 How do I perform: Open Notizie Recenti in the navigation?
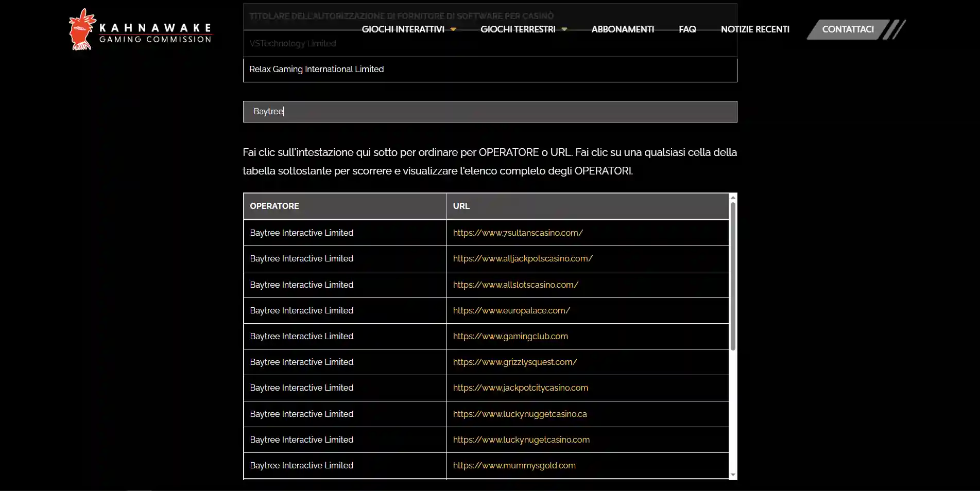755,29
